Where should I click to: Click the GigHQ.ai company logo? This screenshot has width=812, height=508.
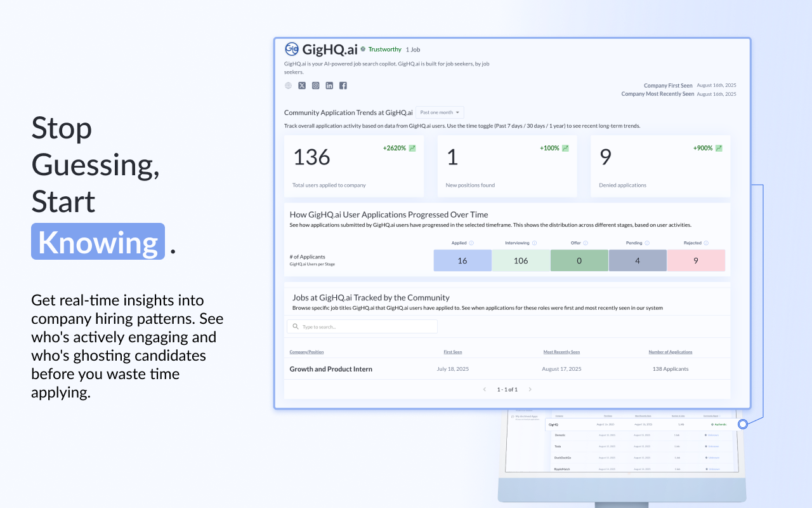tap(292, 49)
